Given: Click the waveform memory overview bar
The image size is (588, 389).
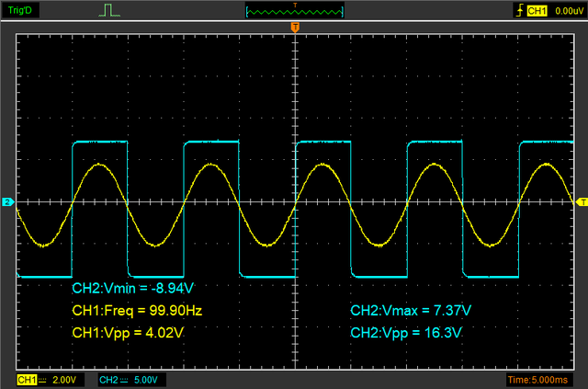Looking at the screenshot, I should pos(293,11).
